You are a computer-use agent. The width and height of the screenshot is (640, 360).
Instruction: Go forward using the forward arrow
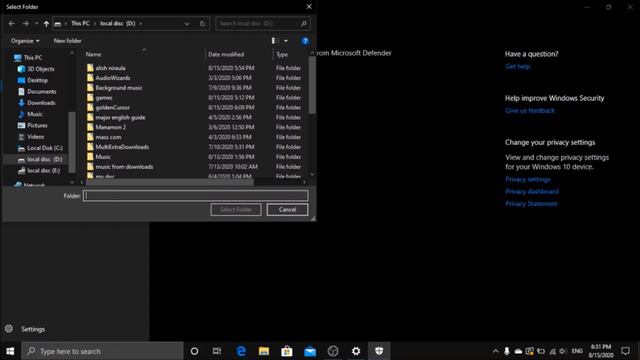tap(25, 24)
